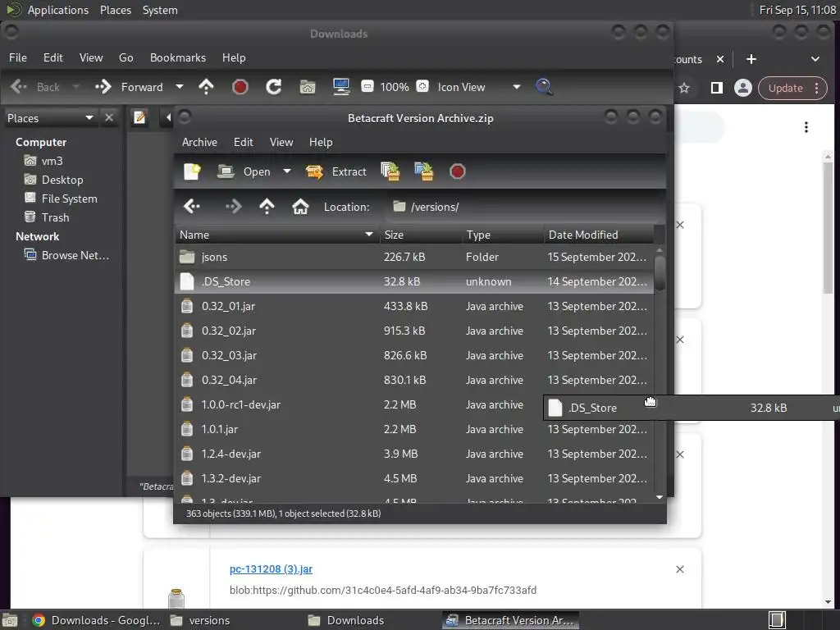Zoom in file manager view
This screenshot has width=840, height=630.
[x=422, y=86]
